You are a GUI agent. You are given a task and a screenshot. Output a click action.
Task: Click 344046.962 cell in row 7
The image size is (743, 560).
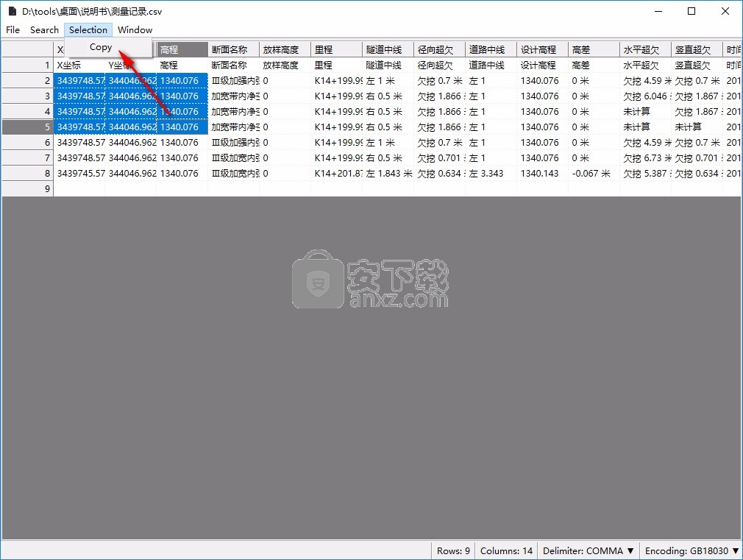point(131,158)
